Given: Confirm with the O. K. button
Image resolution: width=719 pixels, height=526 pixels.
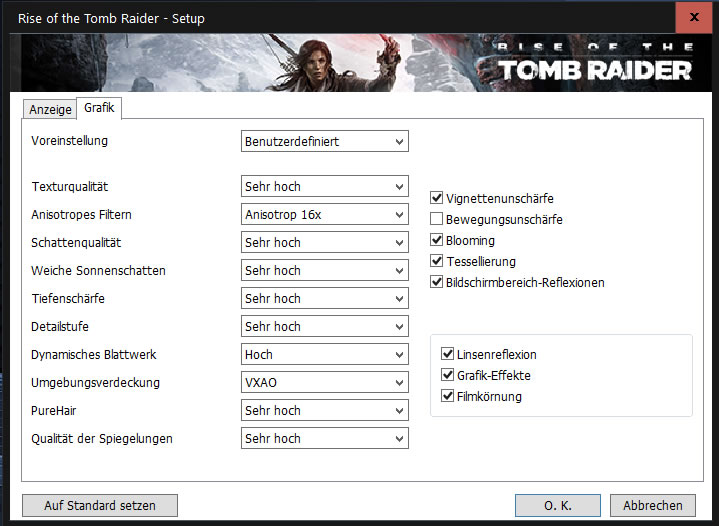Looking at the screenshot, I should 558,505.
